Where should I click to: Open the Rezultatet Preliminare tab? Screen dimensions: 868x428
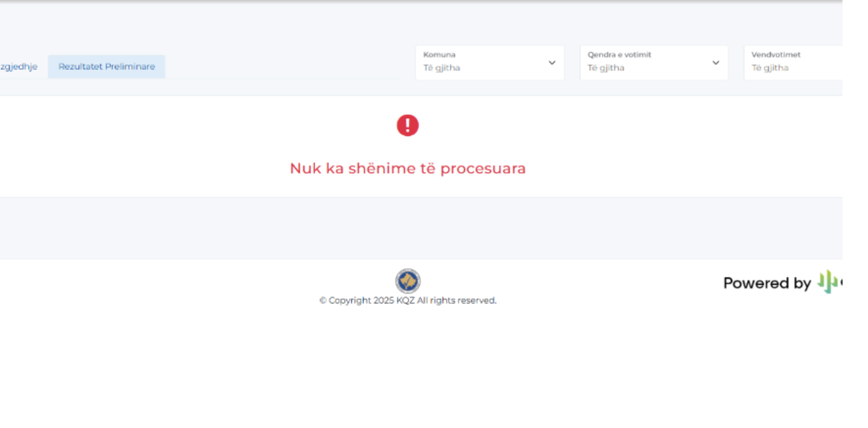pos(107,67)
